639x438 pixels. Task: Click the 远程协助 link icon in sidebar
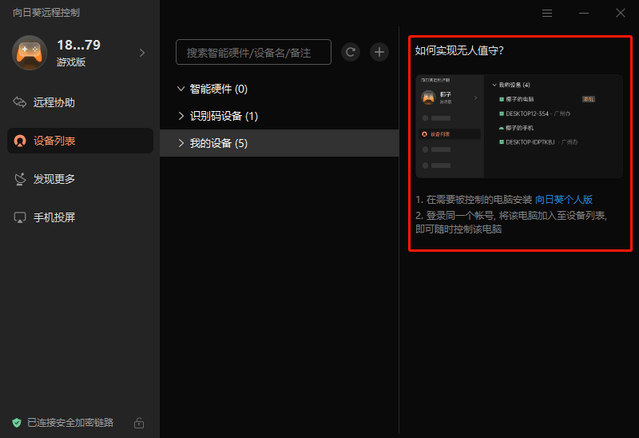pos(20,102)
